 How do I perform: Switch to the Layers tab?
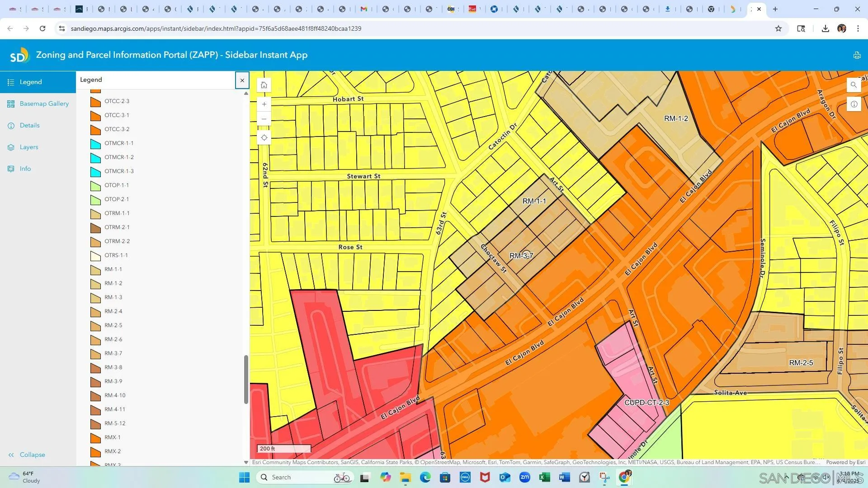point(28,147)
